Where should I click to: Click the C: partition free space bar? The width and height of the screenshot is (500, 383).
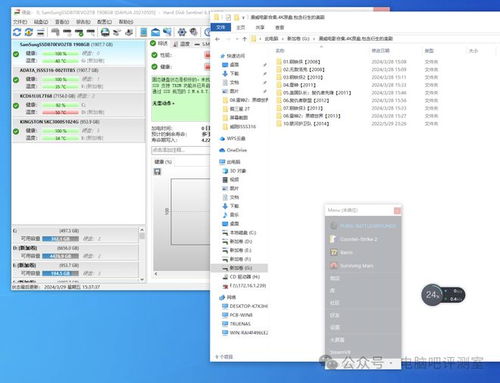(x=60, y=239)
